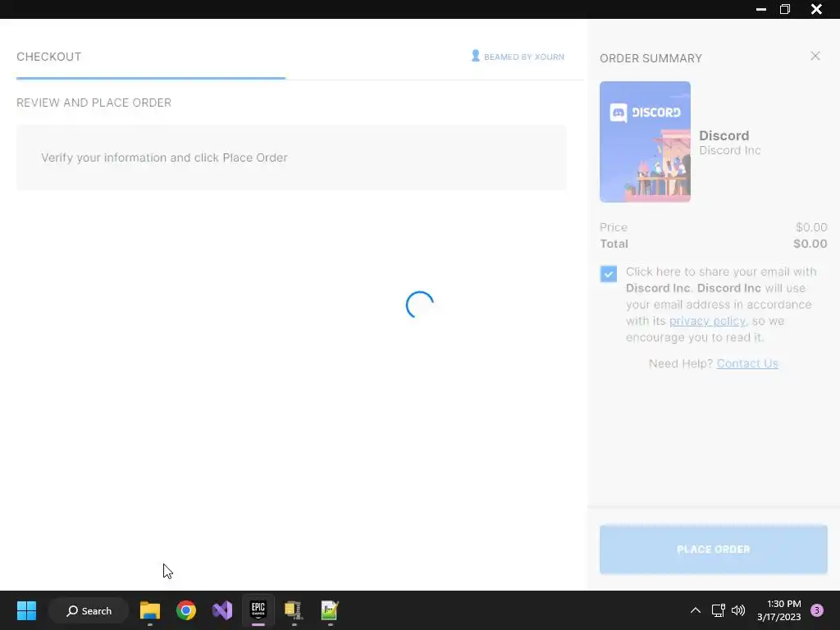
Task: Open the notification count badge
Action: click(816, 610)
